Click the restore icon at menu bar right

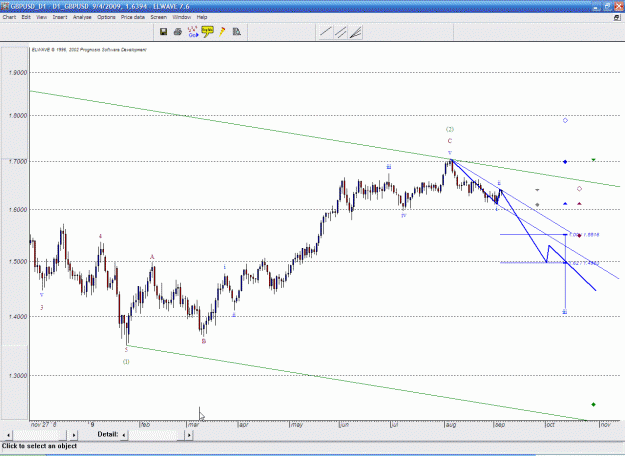[617, 18]
